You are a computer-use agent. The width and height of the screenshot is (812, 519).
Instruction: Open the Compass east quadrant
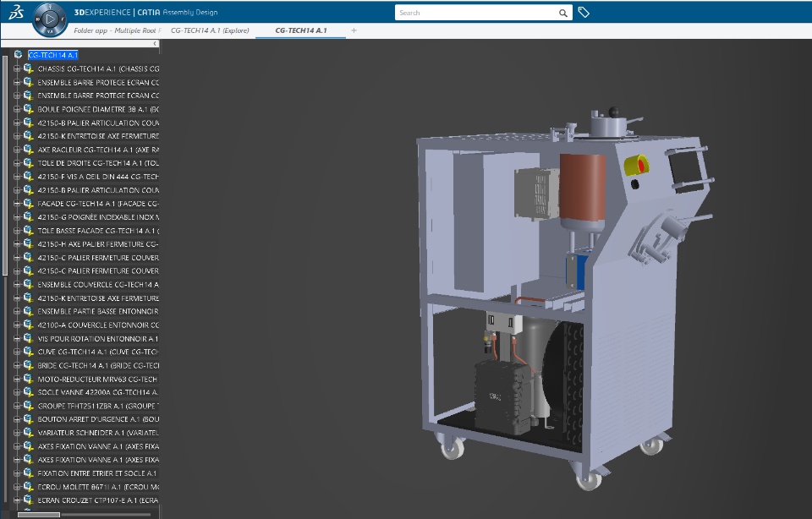(62, 19)
